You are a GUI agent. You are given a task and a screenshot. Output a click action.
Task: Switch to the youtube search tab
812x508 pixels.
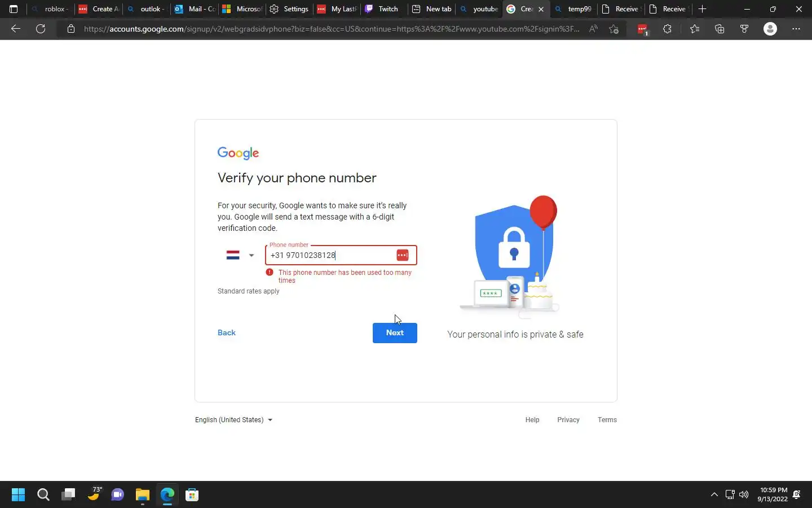pos(480,9)
